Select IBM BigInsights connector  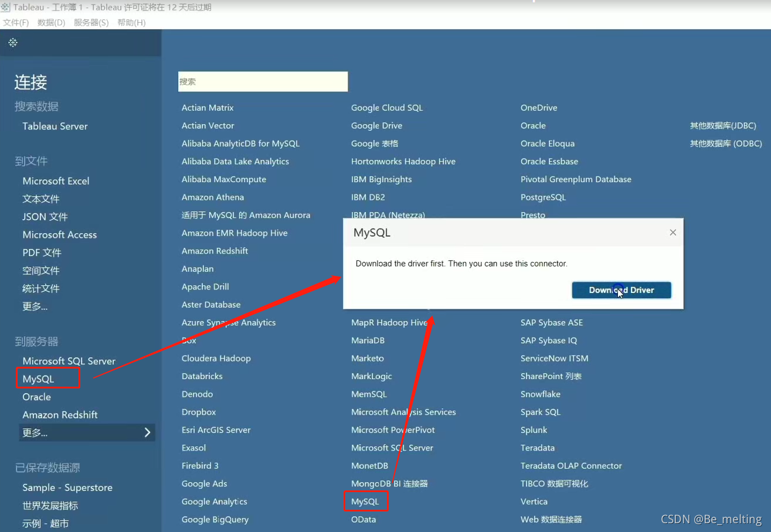pos(382,179)
